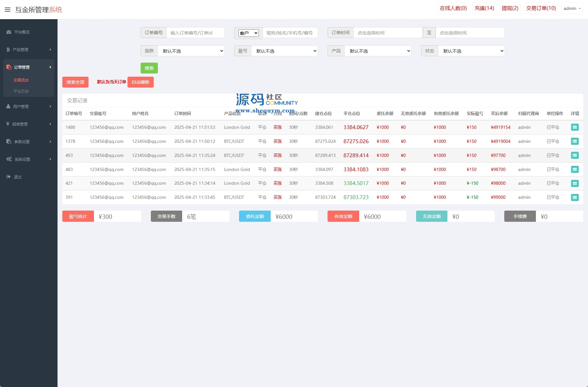The height and width of the screenshot is (387, 588).
Task: Open details icon for order 1378
Action: pyautogui.click(x=575, y=141)
